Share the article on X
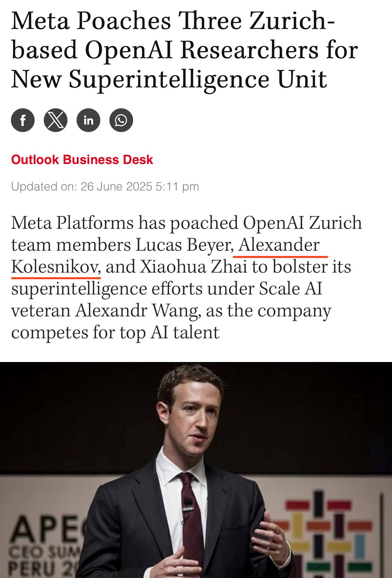The width and height of the screenshot is (392, 578). pyautogui.click(x=56, y=120)
